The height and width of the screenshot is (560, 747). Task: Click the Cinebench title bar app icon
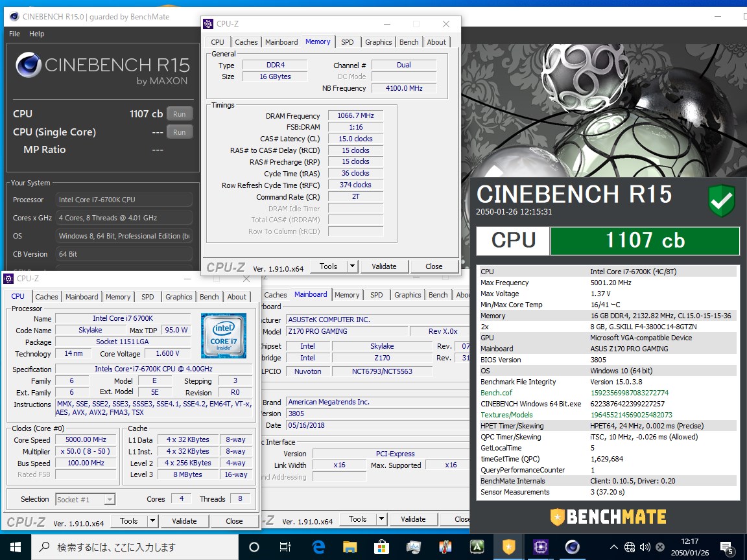[14, 17]
